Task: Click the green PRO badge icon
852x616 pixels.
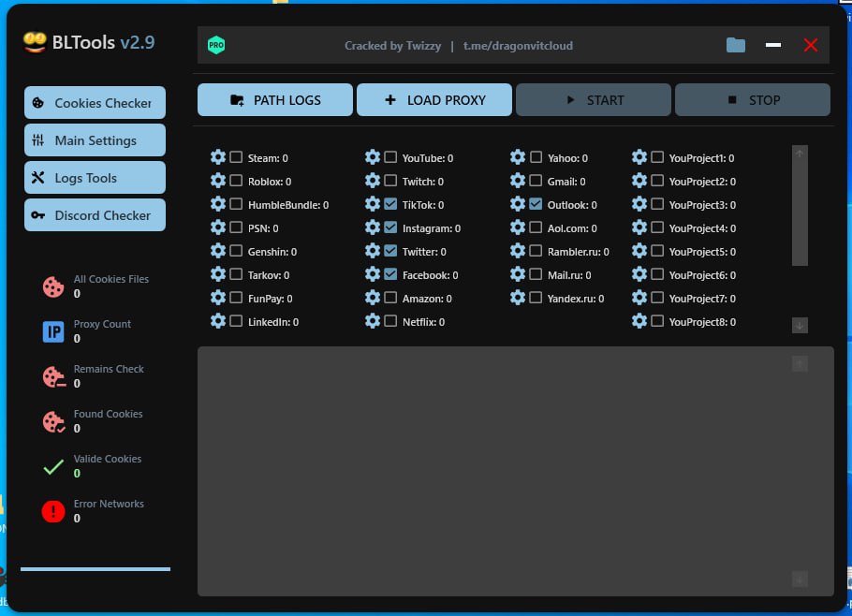Action: pos(216,45)
